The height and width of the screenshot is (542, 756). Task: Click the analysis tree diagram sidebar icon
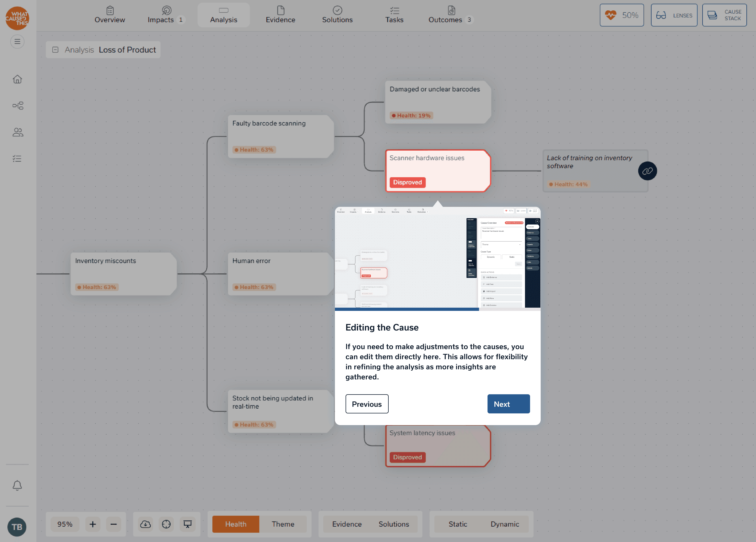17,105
